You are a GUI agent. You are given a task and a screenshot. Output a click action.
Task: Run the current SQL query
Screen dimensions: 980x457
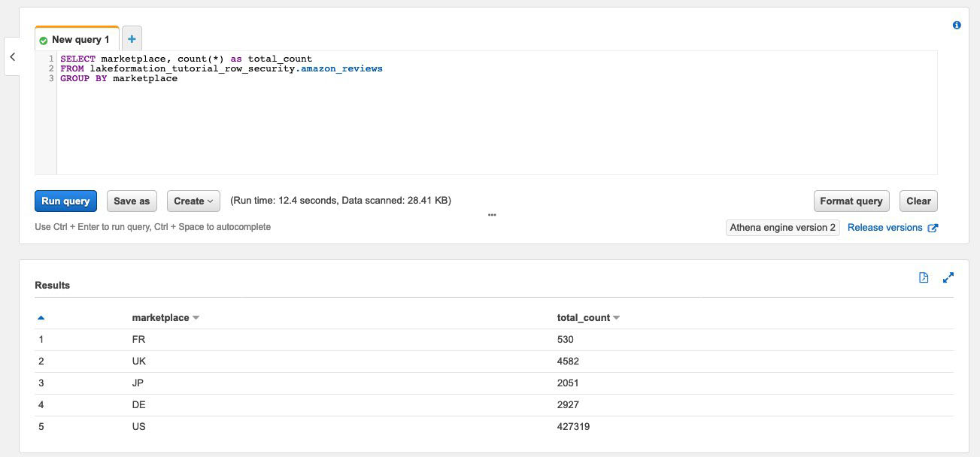[65, 201]
